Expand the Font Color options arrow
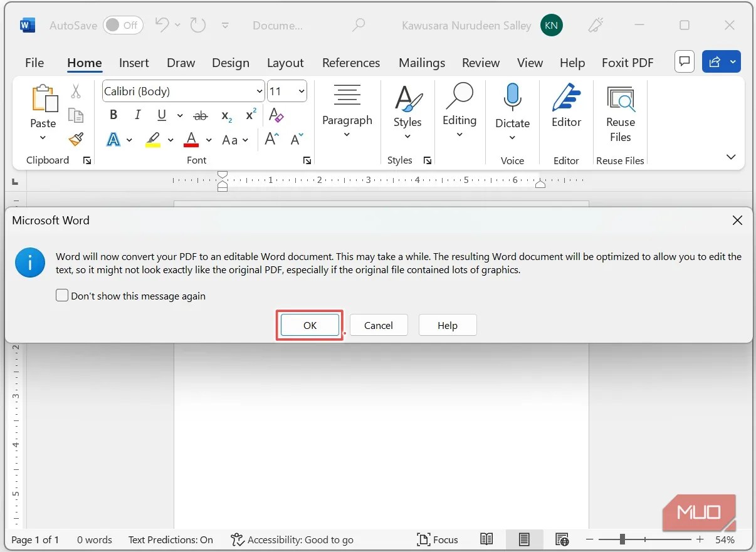Viewport: 756px width, 552px height. (209, 140)
